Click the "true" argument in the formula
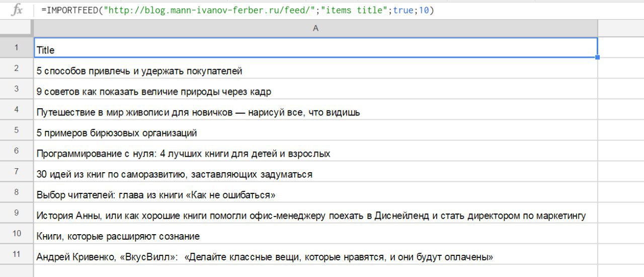644x277 pixels. 403,11
